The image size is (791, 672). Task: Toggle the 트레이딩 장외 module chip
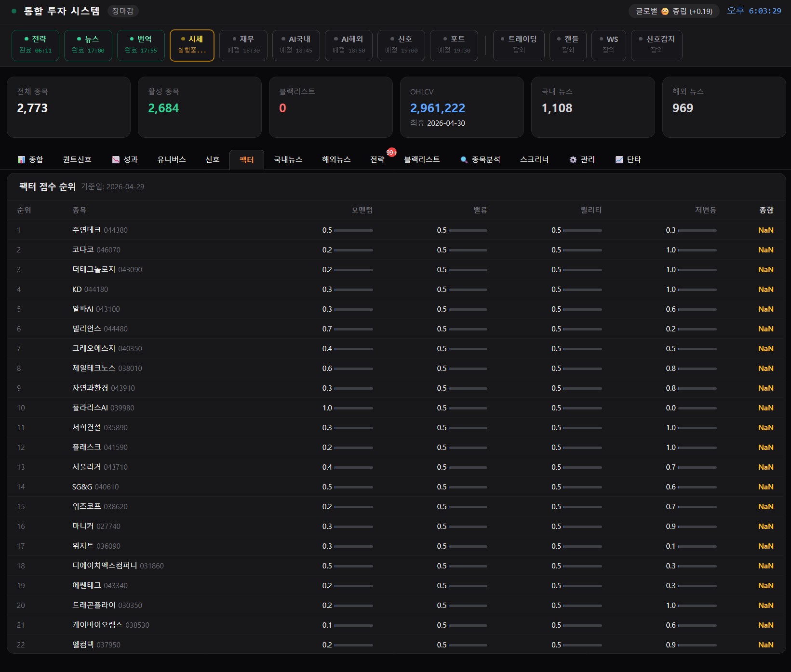click(x=518, y=45)
